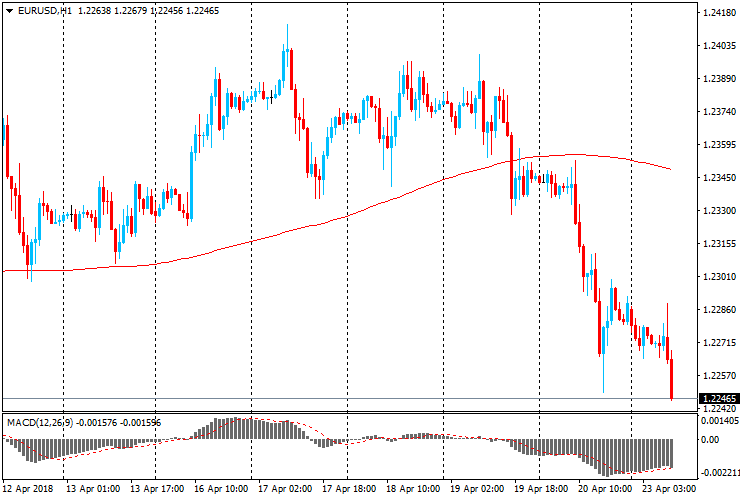
Task: Click the low value 1.22456 in header
Action: 167,10
